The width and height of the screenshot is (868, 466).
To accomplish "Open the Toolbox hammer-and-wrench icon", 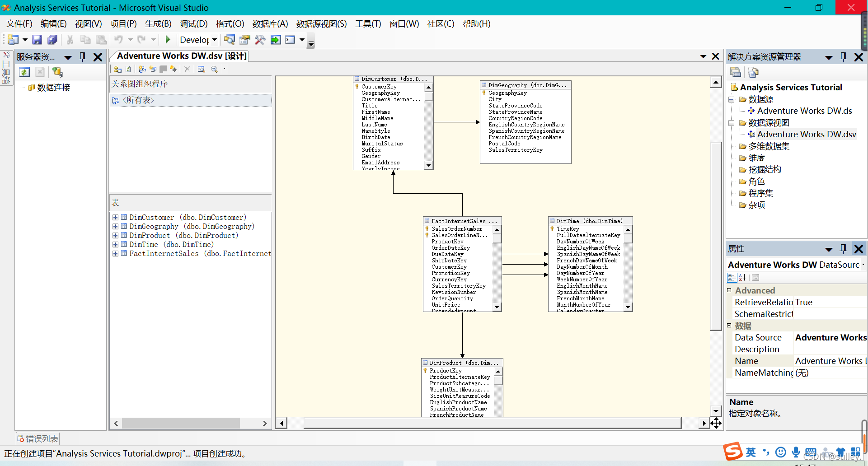I will [x=260, y=40].
